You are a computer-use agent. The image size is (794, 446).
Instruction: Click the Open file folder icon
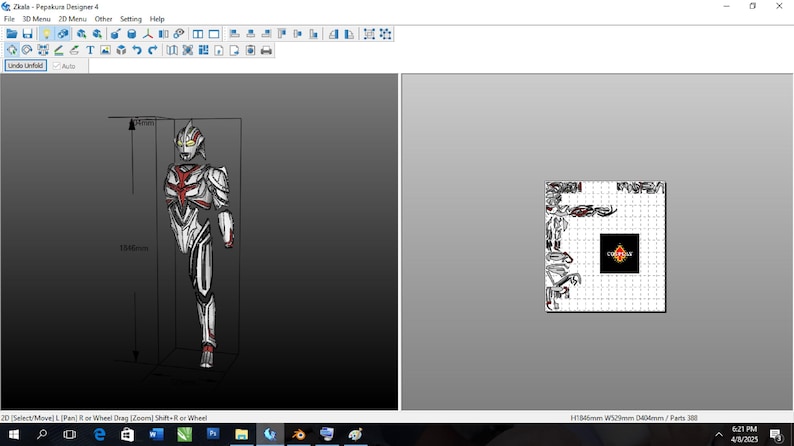(x=12, y=34)
